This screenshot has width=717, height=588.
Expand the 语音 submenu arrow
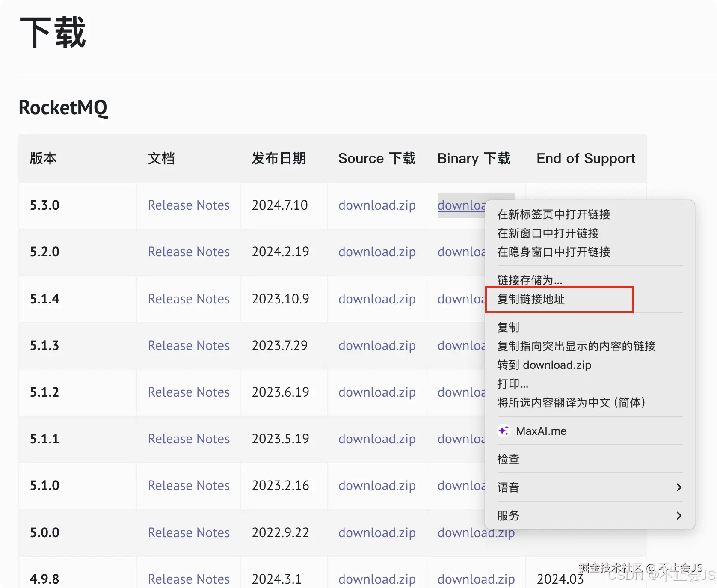679,487
